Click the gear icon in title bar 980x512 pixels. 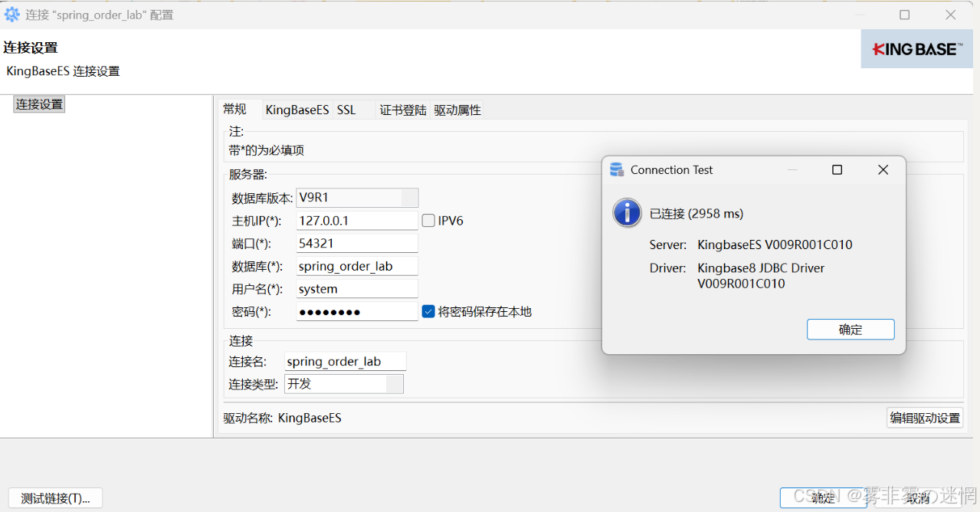click(x=11, y=15)
